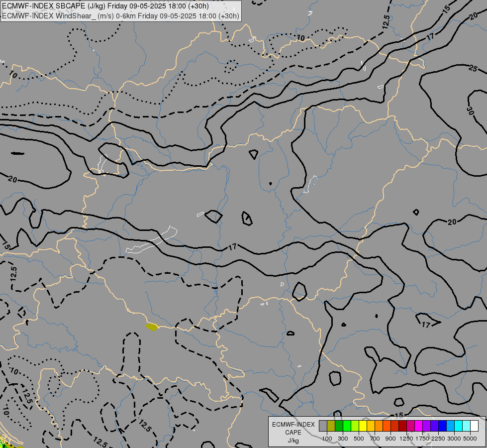The width and height of the screenshot is (487, 448).
Task: Select the dark green legend swatch
Action: coord(339,426)
